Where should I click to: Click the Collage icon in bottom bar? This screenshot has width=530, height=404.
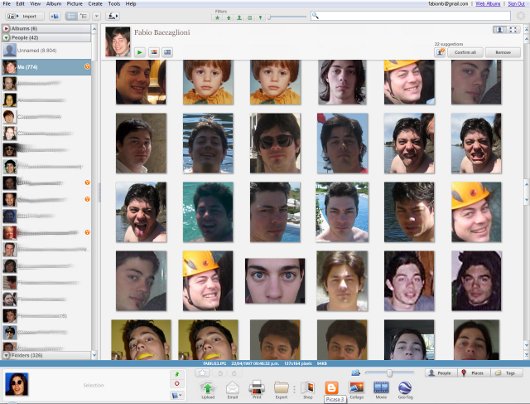click(x=357, y=390)
